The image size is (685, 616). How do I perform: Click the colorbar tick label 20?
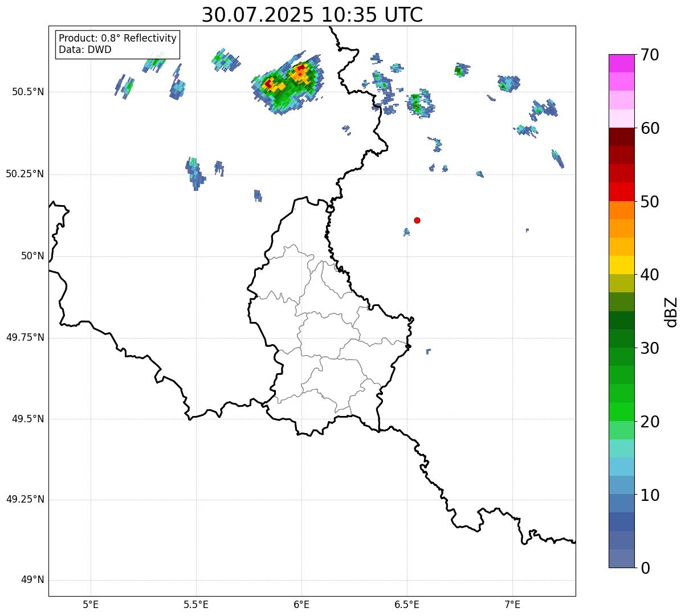point(650,422)
